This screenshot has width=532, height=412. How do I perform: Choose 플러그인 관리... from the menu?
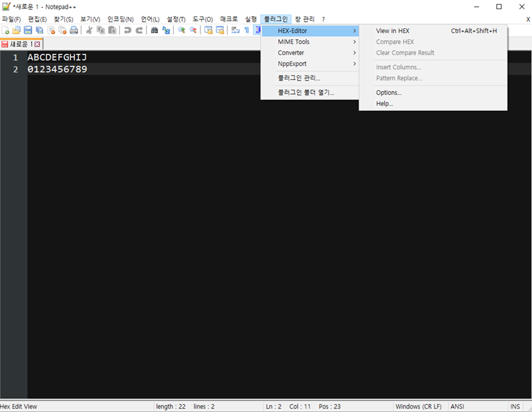pos(310,78)
